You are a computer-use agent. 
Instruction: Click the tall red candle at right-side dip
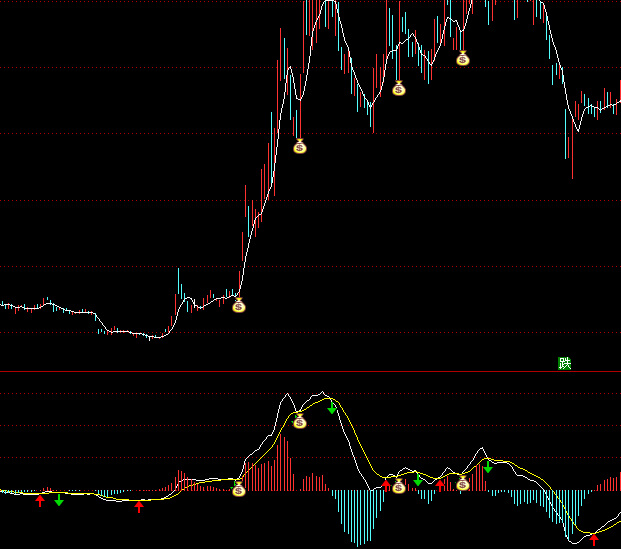point(572,150)
